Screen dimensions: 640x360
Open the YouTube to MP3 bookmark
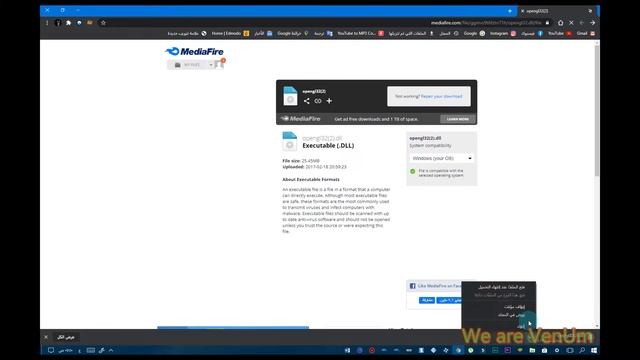(360, 33)
